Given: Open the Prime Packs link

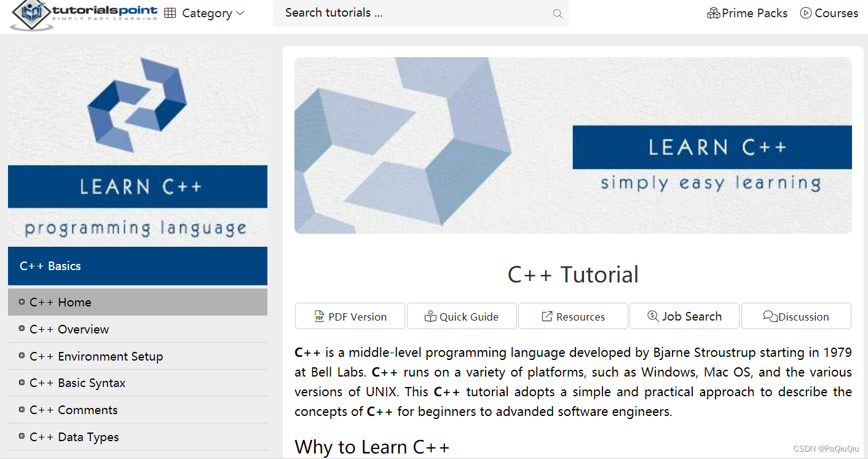Looking at the screenshot, I should coord(754,13).
